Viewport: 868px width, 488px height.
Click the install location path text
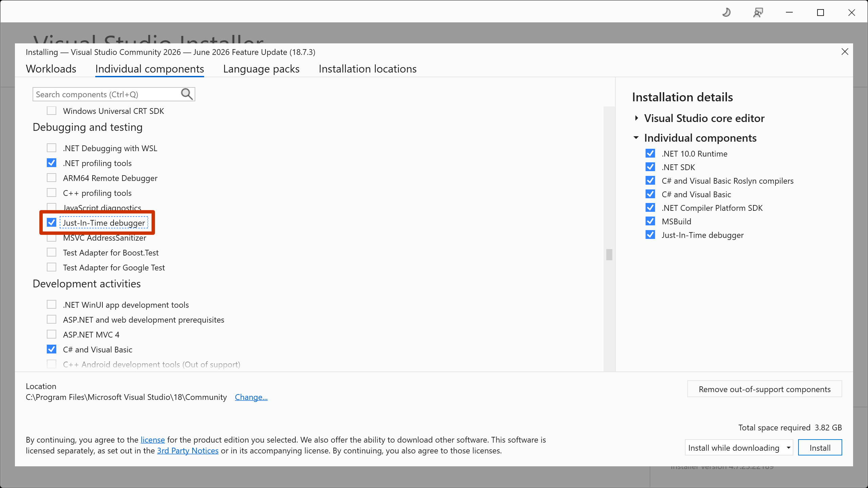coord(126,397)
